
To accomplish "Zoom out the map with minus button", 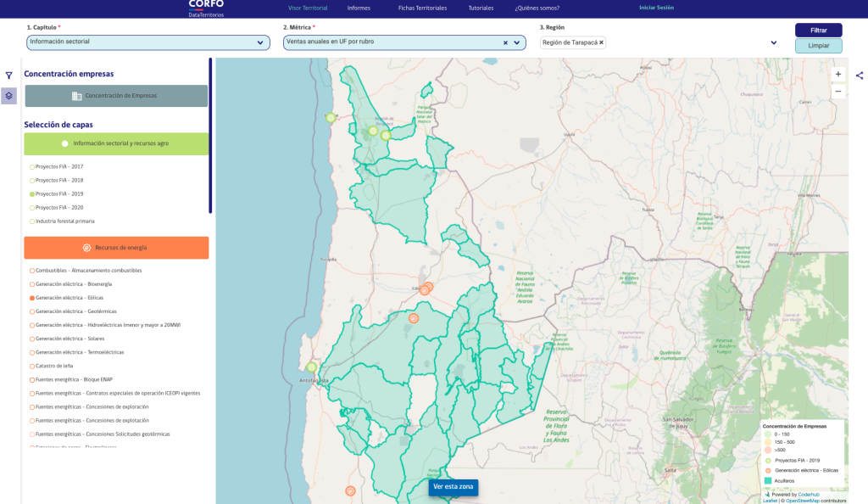I will [837, 91].
